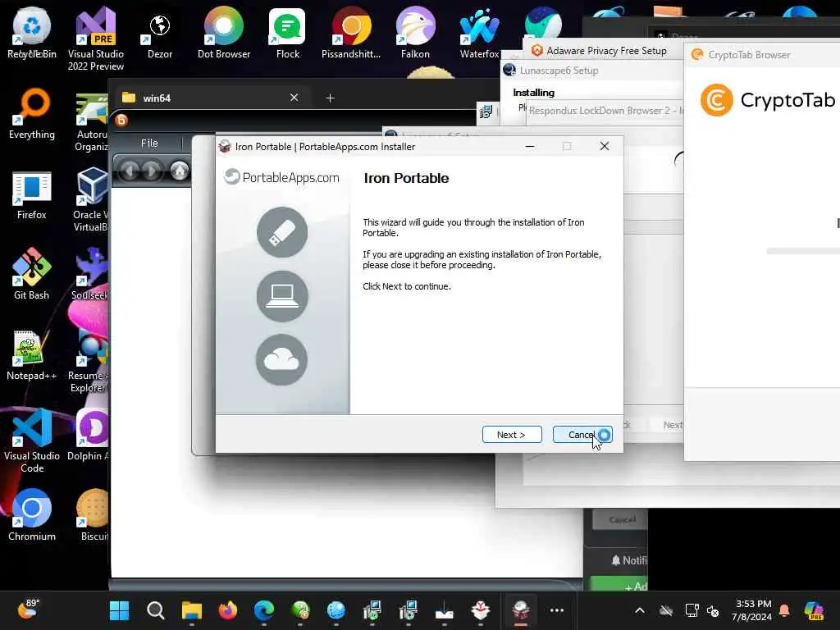The width and height of the screenshot is (840, 630).
Task: Select the Notepad++ desktop shortcut
Action: coord(32,354)
